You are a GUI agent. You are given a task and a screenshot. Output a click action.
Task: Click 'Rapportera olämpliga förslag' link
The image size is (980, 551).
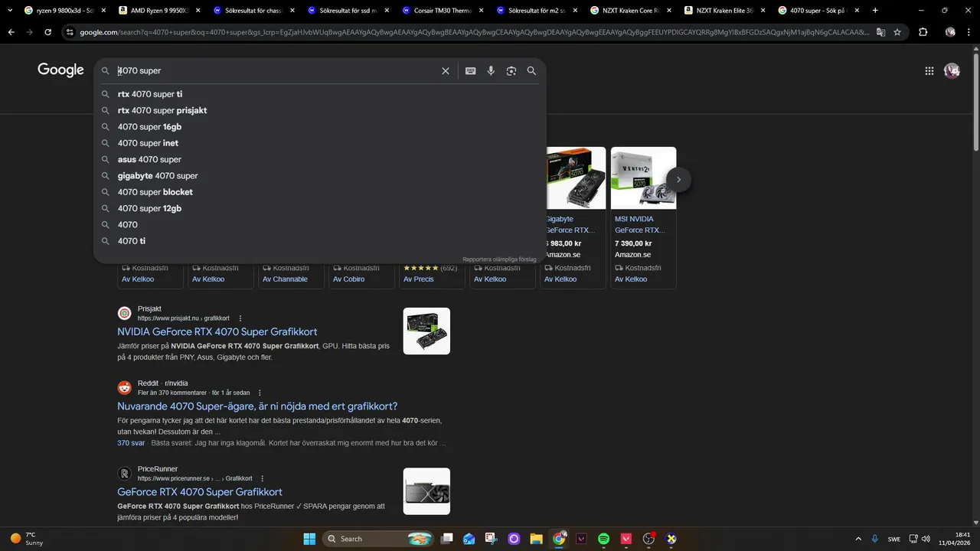coord(499,259)
